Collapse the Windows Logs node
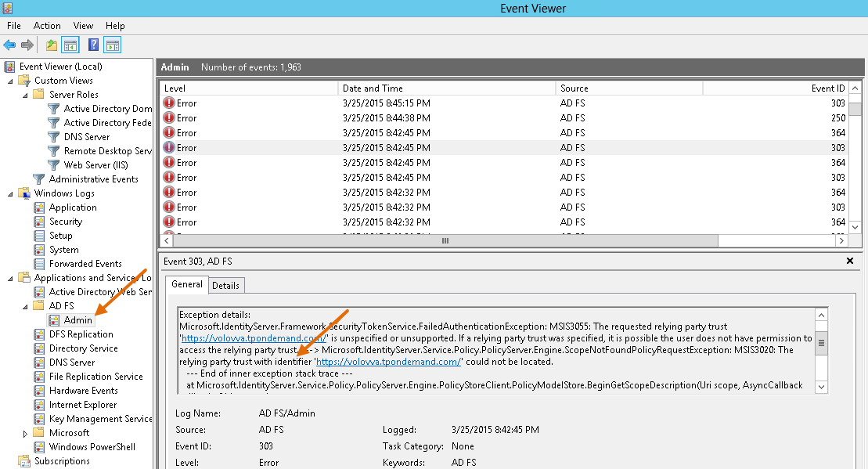 coord(10,194)
